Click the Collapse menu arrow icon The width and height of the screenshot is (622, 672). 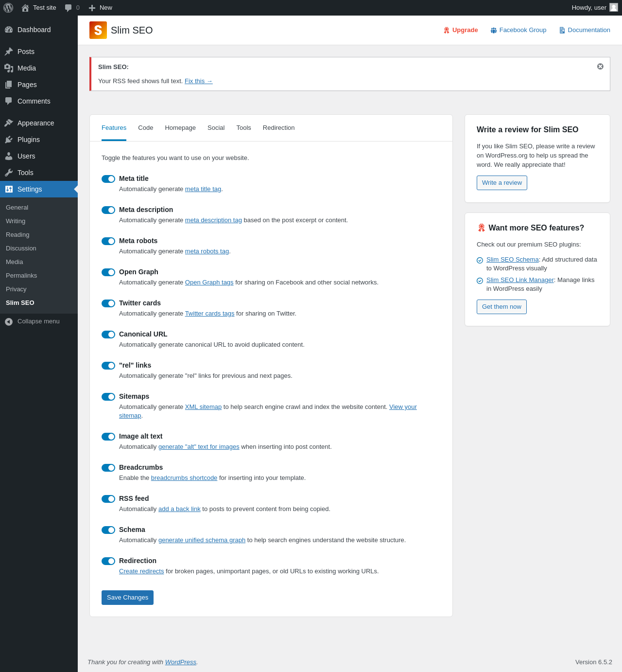[9, 321]
